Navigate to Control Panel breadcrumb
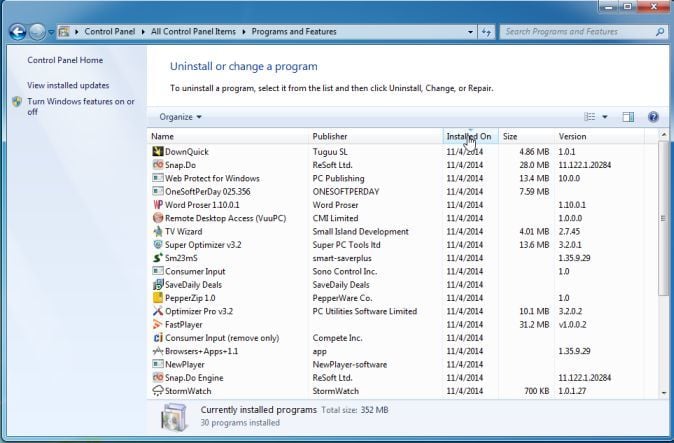Viewport: 674px width, 443px height. (110, 32)
